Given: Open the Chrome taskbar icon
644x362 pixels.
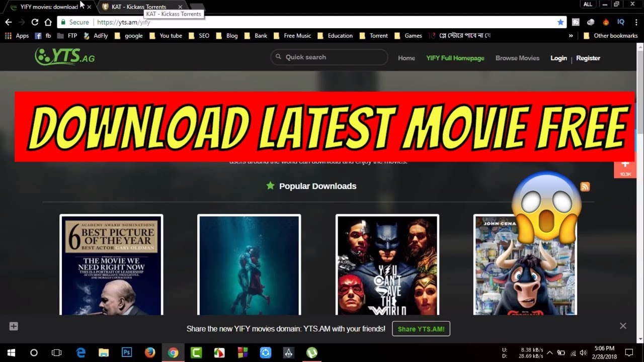Looking at the screenshot, I should pyautogui.click(x=173, y=352).
